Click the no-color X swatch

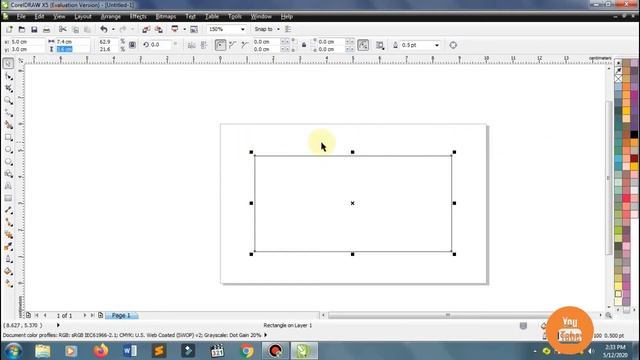tap(618, 78)
